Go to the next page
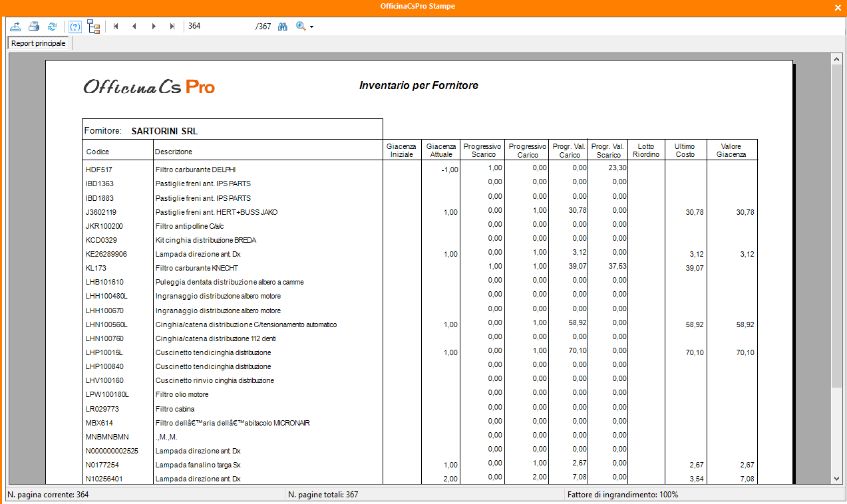Viewport: 847px width, 504px height. click(154, 27)
